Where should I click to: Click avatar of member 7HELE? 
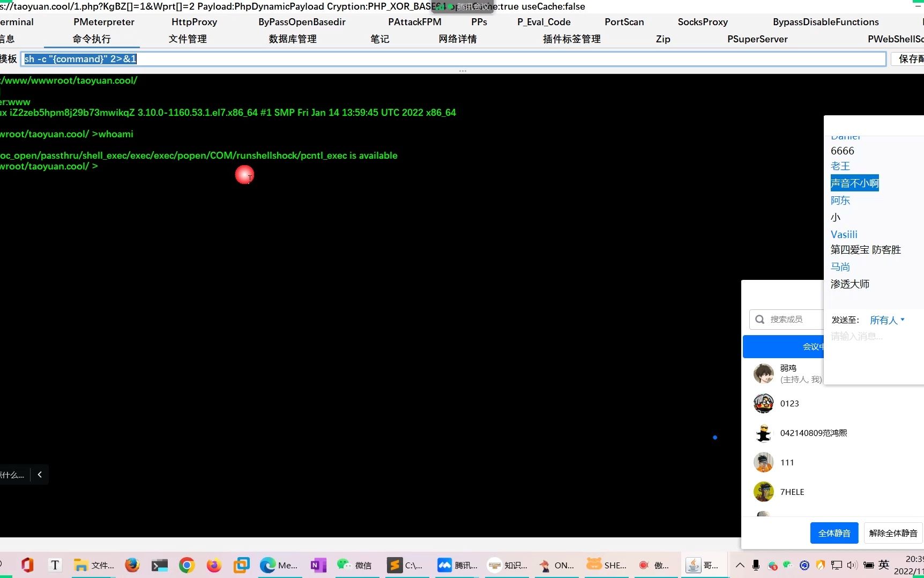pyautogui.click(x=763, y=492)
